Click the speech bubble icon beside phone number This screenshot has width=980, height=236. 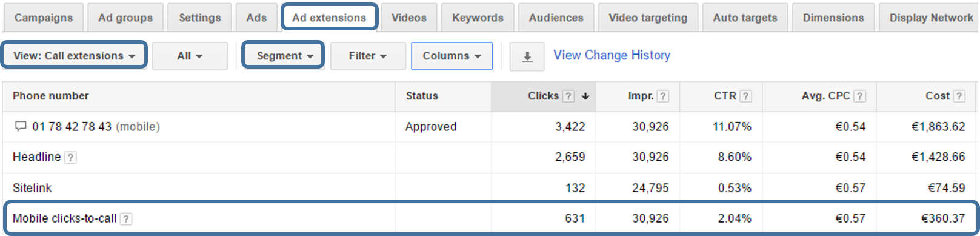coord(21,126)
